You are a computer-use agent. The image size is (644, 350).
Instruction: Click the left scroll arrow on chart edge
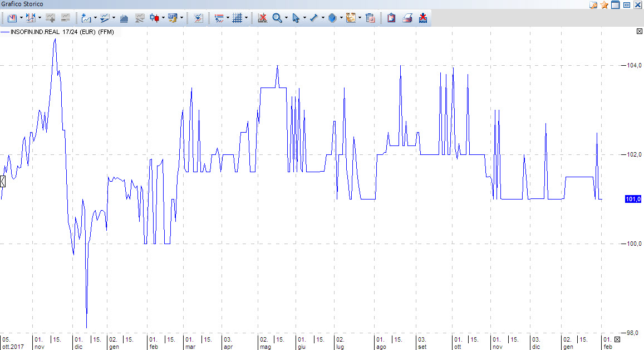3,181
